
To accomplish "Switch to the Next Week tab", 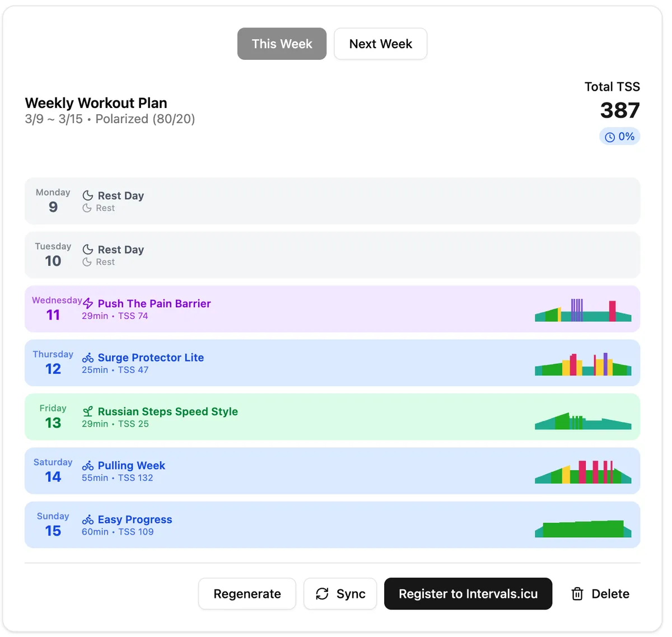I will coord(380,44).
